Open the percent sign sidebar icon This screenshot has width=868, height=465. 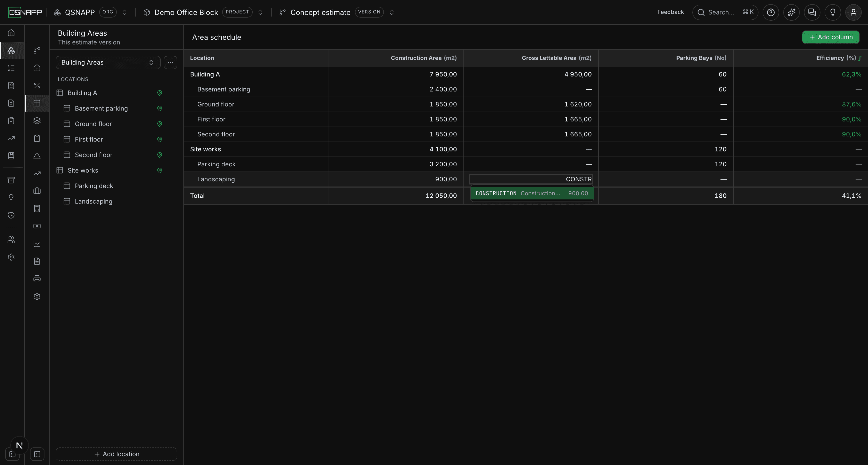(x=37, y=86)
